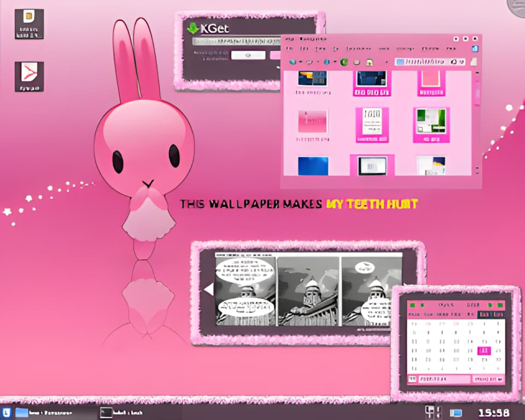Click the yellow padlock toolbar icon

tap(369, 62)
